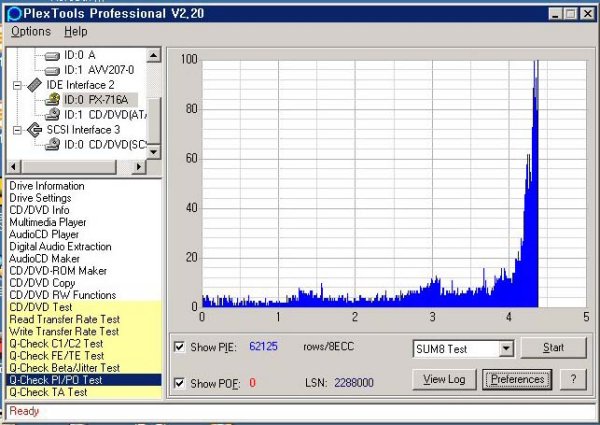Open Drive Settings
Viewport: 600px width, 425px height.
pos(40,198)
